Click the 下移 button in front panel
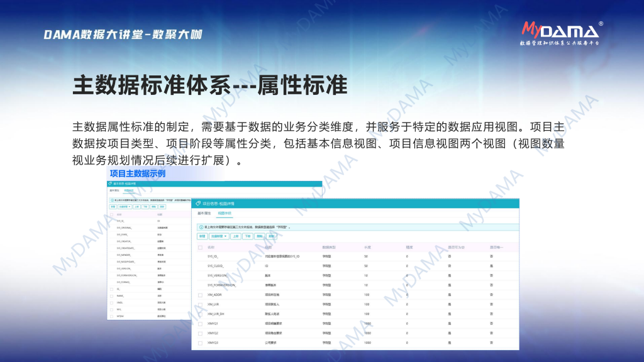Screen dimensions: 644x362 click(x=248, y=236)
